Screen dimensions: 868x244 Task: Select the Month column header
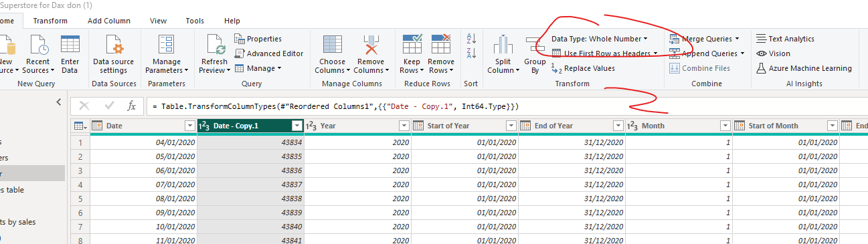point(679,126)
